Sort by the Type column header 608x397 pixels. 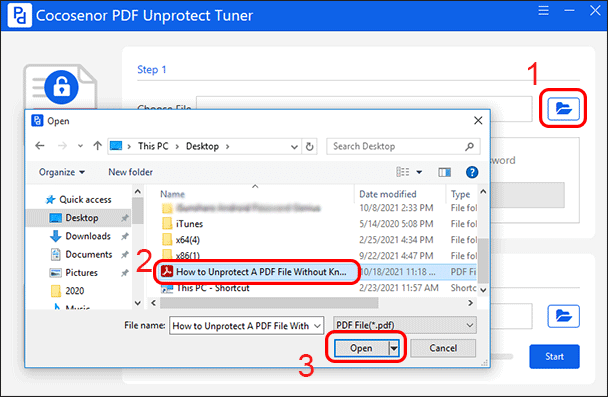click(x=460, y=194)
